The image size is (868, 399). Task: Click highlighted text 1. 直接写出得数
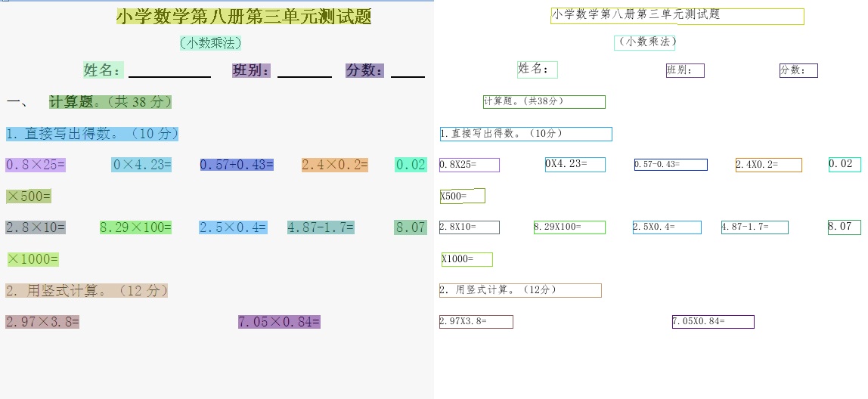point(92,134)
